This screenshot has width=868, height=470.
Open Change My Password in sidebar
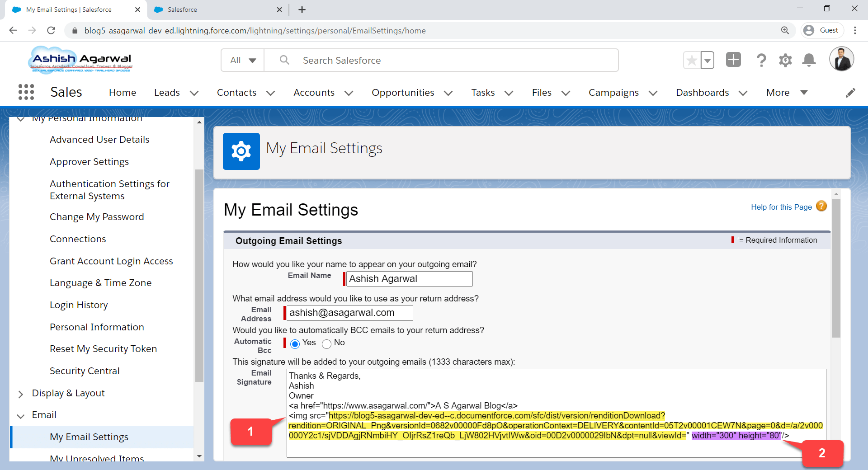(97, 217)
